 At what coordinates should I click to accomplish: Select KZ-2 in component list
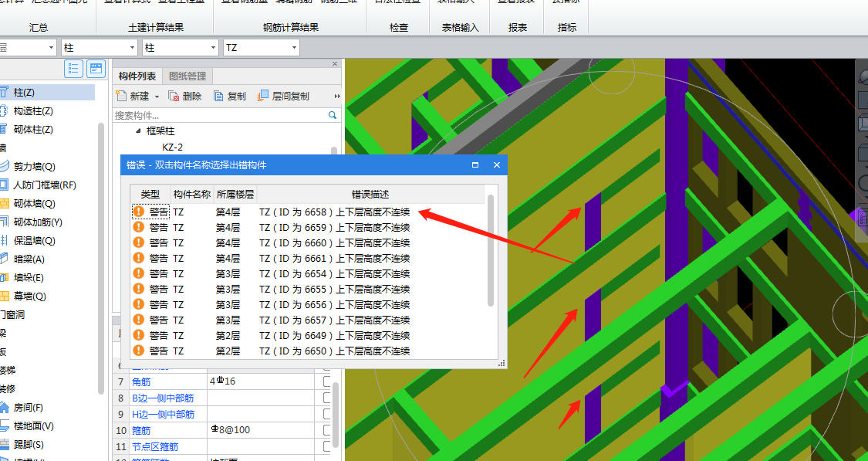(172, 147)
